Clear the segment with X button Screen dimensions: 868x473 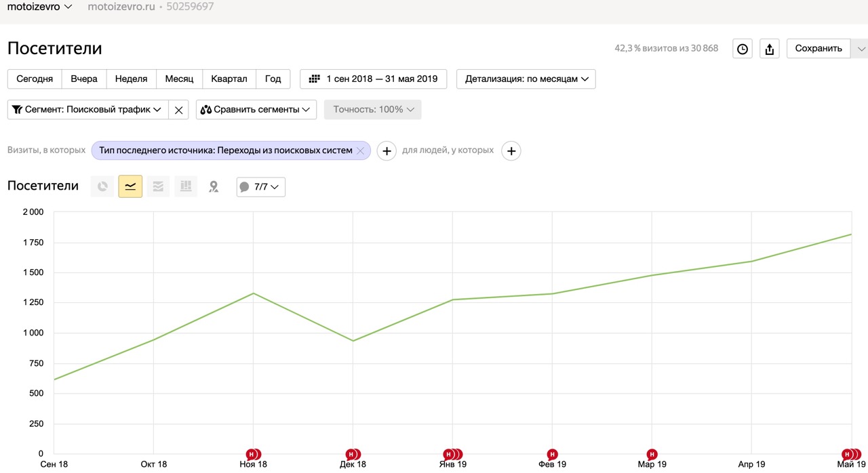178,110
